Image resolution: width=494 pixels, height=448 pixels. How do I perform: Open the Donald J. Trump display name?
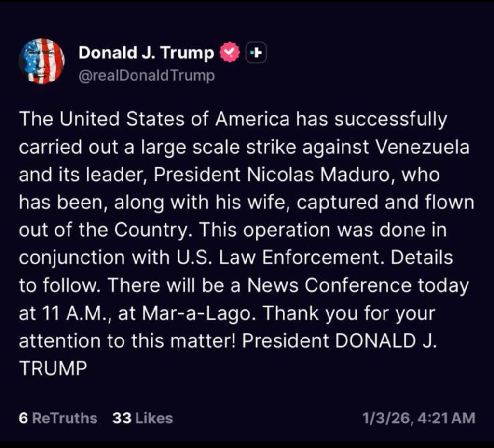(x=146, y=53)
